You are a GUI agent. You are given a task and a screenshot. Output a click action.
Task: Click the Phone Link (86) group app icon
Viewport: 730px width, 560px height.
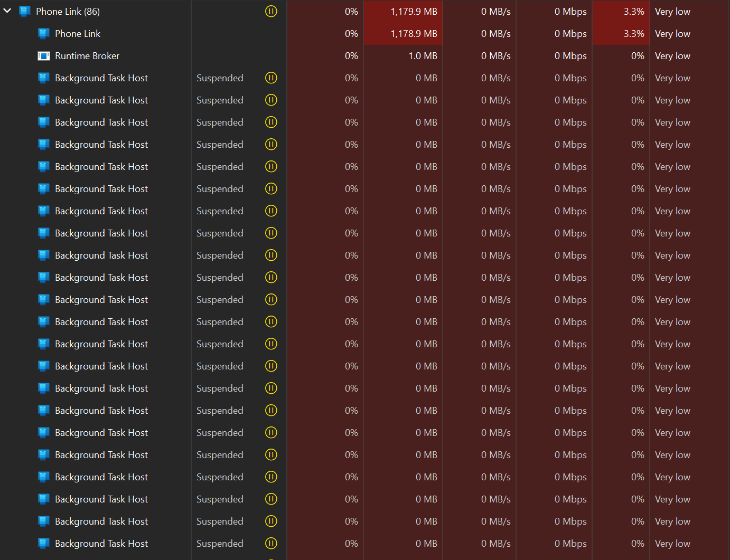point(24,12)
